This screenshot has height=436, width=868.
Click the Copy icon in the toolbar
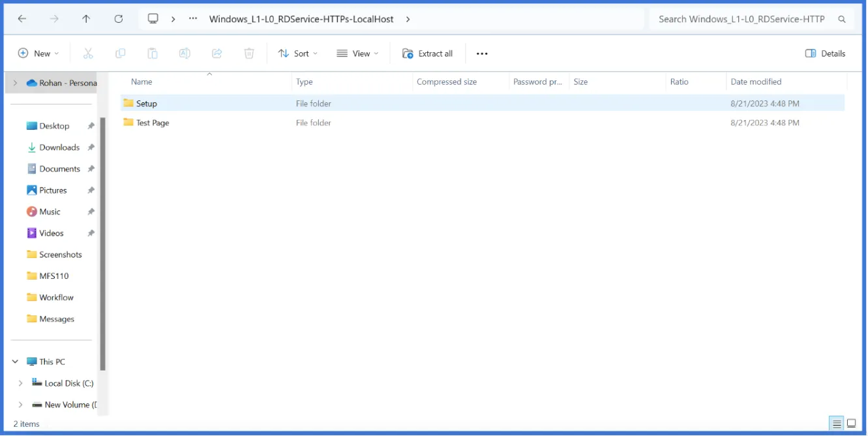point(120,53)
